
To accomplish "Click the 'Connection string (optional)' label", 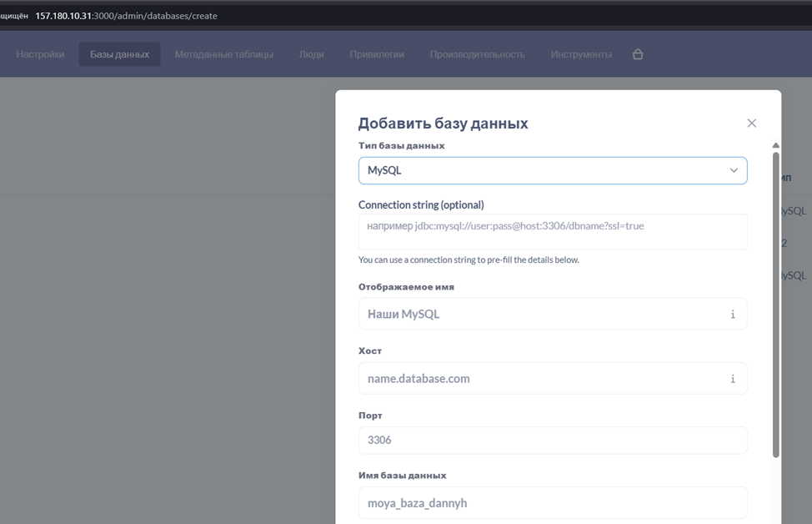I will 421,204.
